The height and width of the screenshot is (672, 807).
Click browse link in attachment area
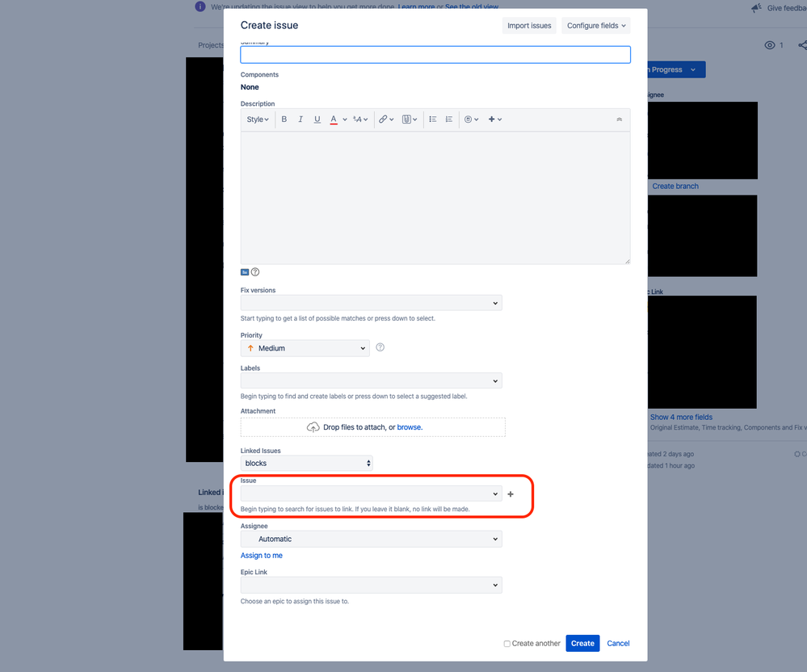(x=410, y=427)
